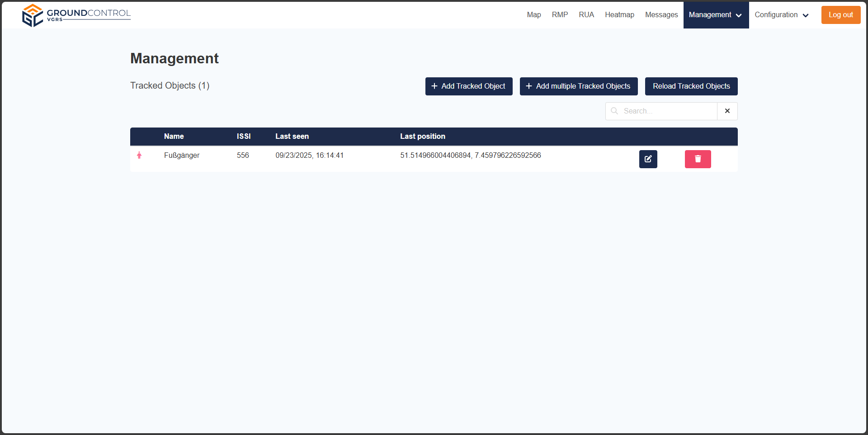Click Add multiple Tracked Objects button
Viewport: 868px width, 435px height.
tap(578, 86)
